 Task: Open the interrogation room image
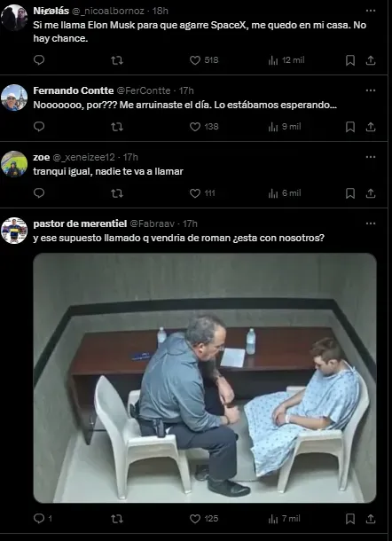tap(205, 378)
